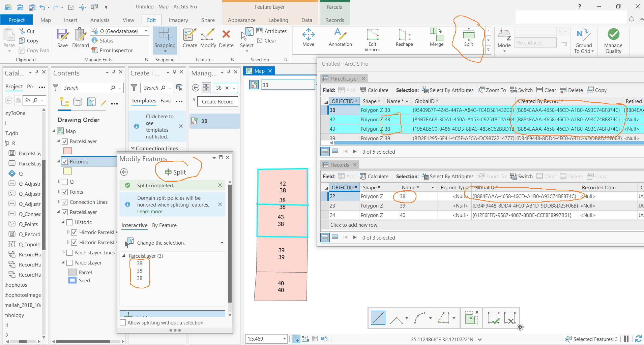Click Calculate in the Records table toolbar
This screenshot has width=644, height=345.
click(x=374, y=177)
